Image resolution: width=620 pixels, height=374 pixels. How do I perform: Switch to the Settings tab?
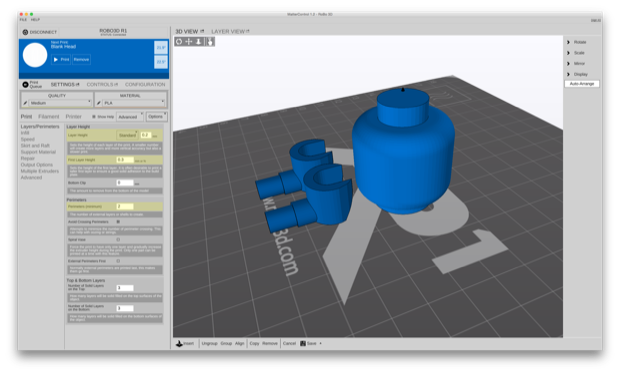(62, 85)
